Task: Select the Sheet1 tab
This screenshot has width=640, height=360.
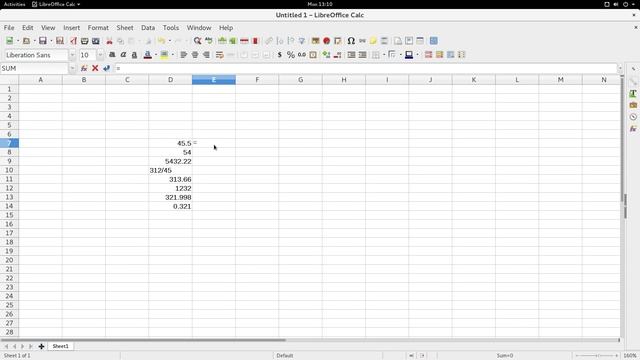Action: (60, 346)
